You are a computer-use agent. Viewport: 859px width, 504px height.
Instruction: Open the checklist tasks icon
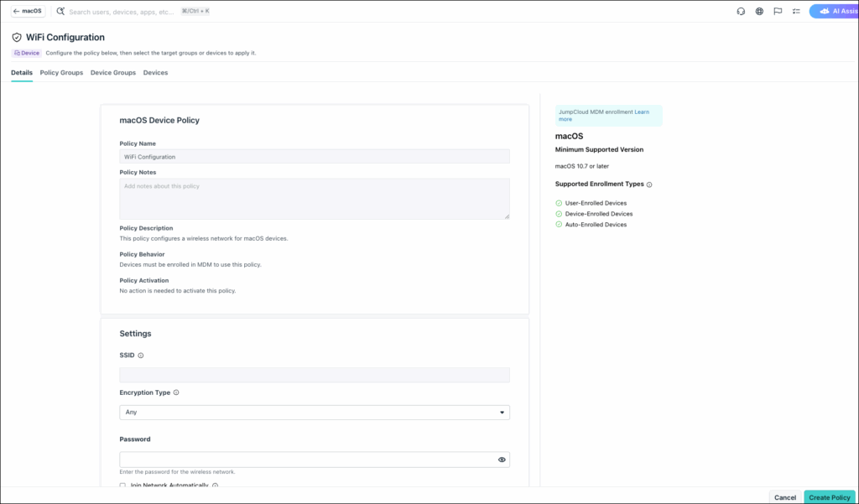click(x=796, y=11)
